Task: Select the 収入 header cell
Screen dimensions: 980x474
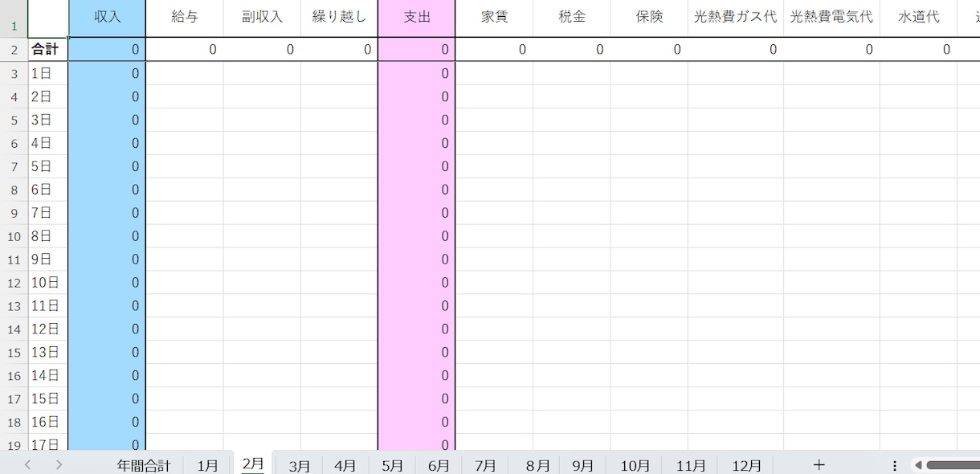Action: [x=107, y=18]
